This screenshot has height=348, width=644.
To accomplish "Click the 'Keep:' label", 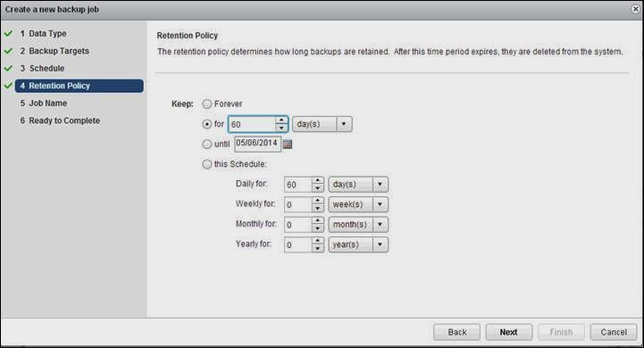I will pos(182,104).
